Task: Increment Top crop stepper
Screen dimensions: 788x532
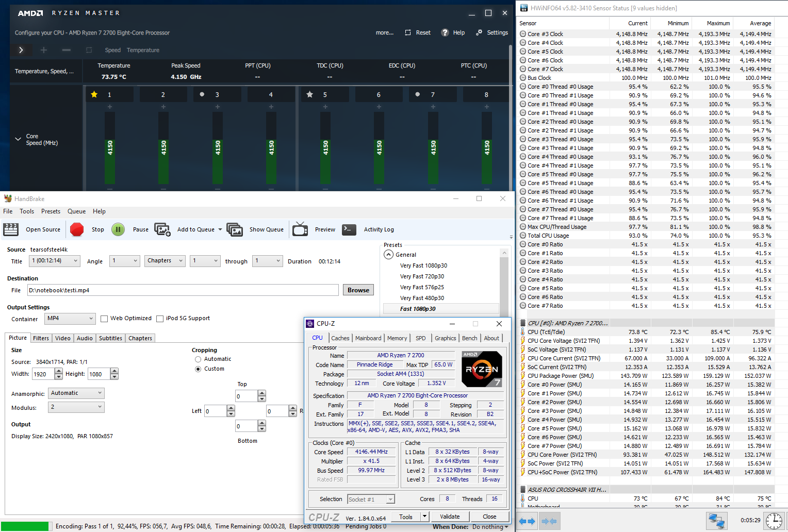Action: coord(262,393)
